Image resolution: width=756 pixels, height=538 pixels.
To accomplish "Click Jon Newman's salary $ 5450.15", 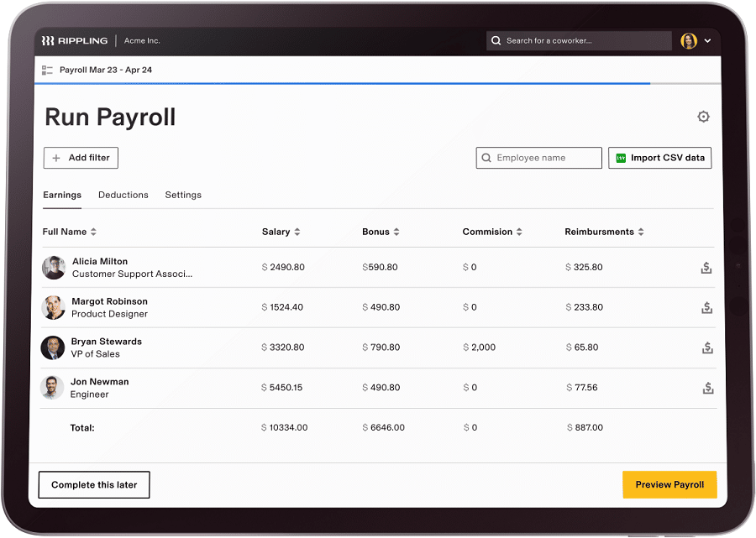I will pyautogui.click(x=281, y=388).
